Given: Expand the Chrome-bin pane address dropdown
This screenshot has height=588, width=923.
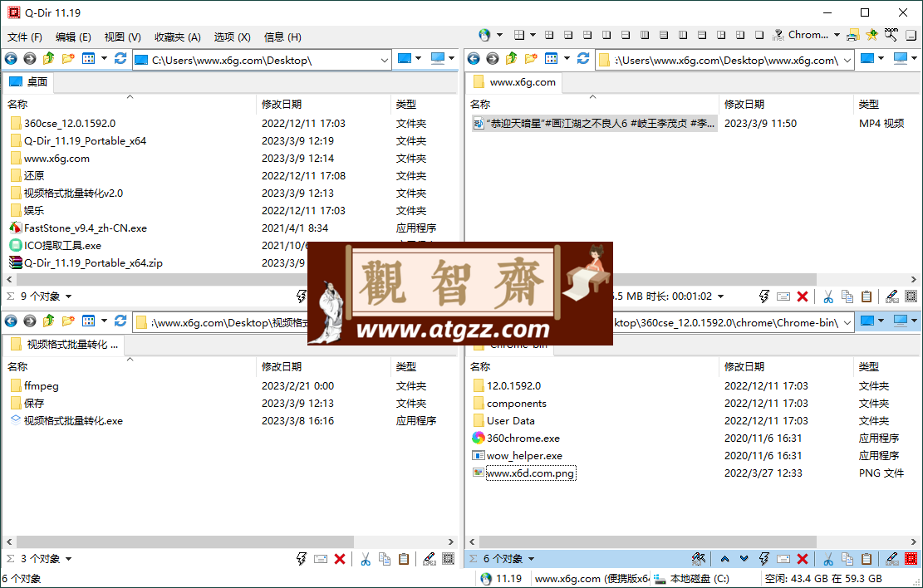Looking at the screenshot, I should pyautogui.click(x=847, y=322).
